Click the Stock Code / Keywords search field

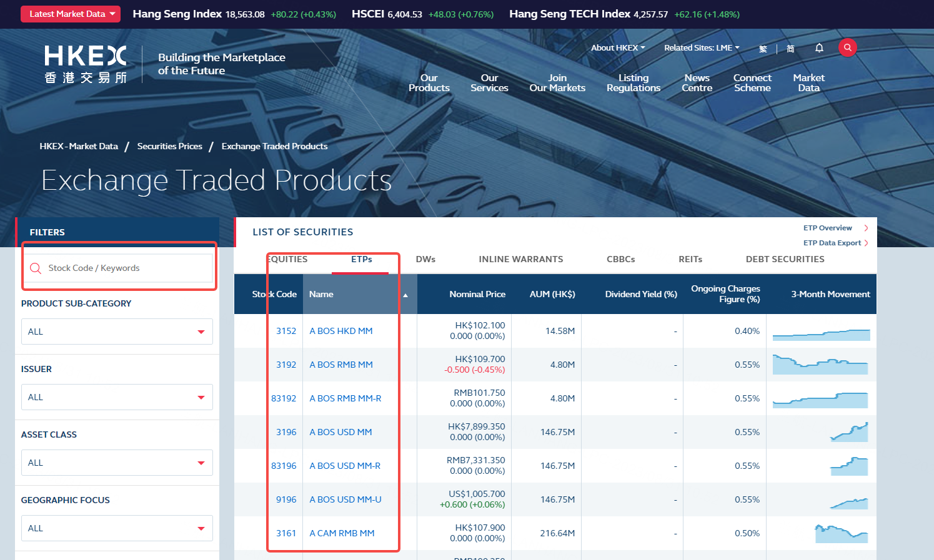pyautogui.click(x=125, y=268)
